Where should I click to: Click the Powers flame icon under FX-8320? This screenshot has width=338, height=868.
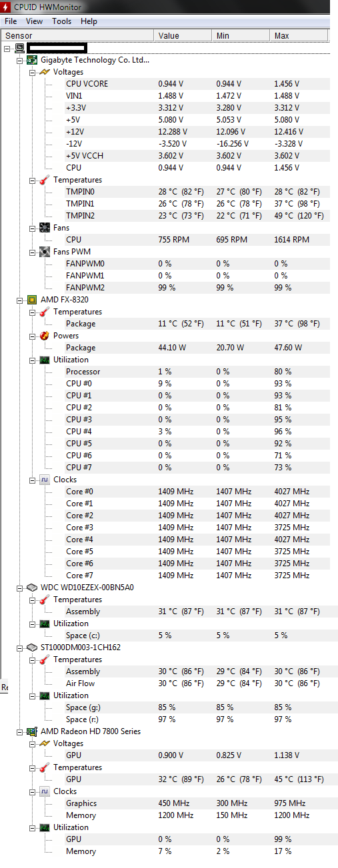(44, 336)
